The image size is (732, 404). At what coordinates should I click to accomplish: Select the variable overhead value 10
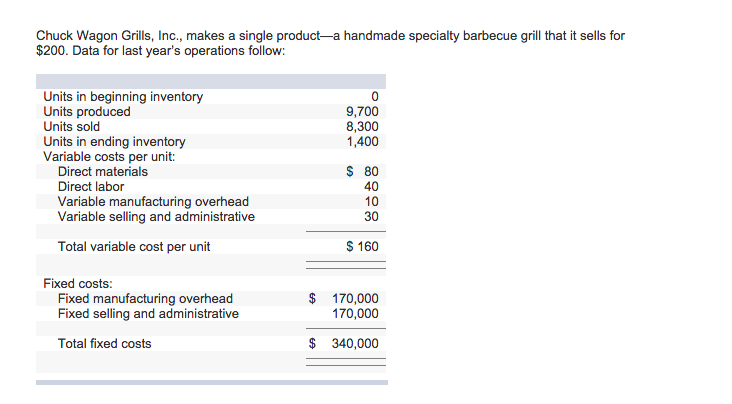click(371, 201)
